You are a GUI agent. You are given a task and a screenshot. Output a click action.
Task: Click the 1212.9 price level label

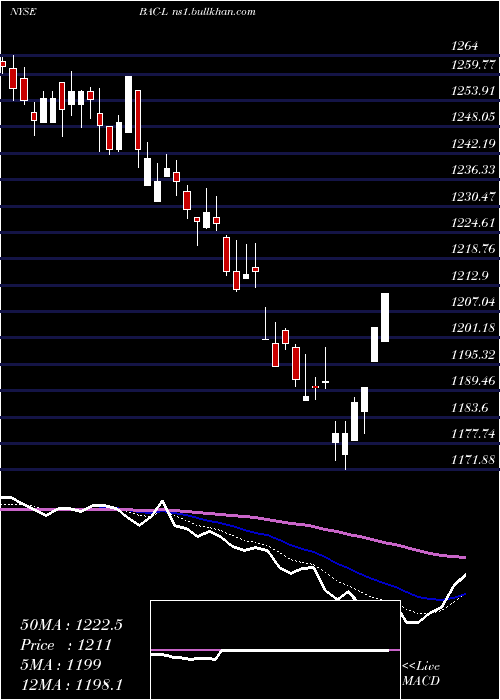pyautogui.click(x=470, y=275)
